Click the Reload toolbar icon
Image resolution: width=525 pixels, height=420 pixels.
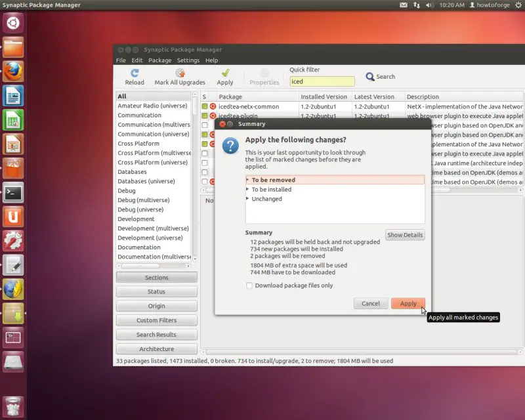135,73
